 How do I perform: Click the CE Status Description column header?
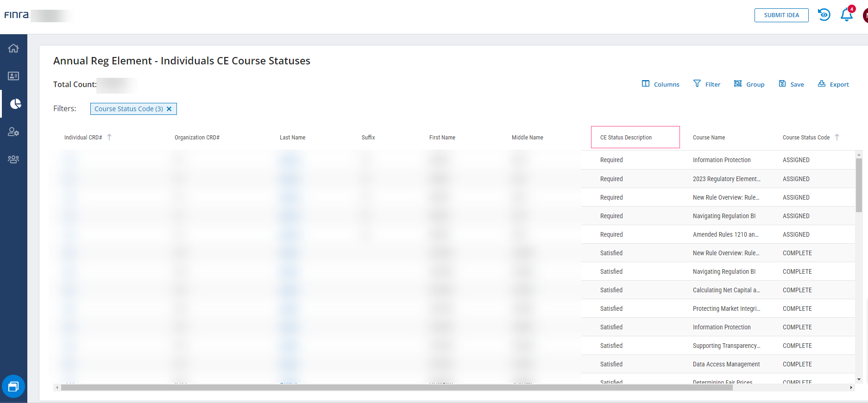pyautogui.click(x=626, y=138)
